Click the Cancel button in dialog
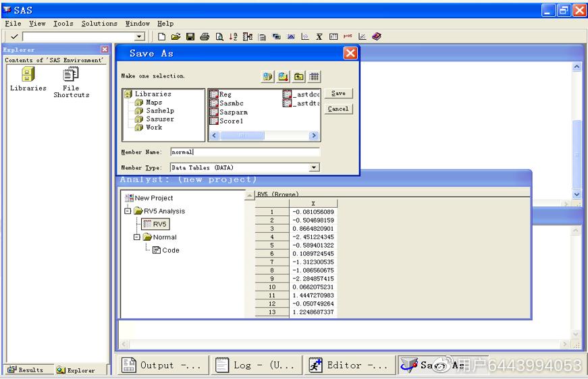The height and width of the screenshot is (379, 588). click(x=338, y=109)
